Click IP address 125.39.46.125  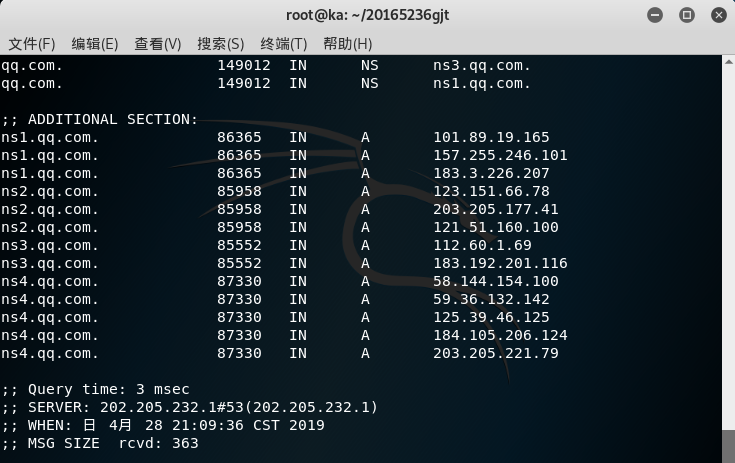491,317
